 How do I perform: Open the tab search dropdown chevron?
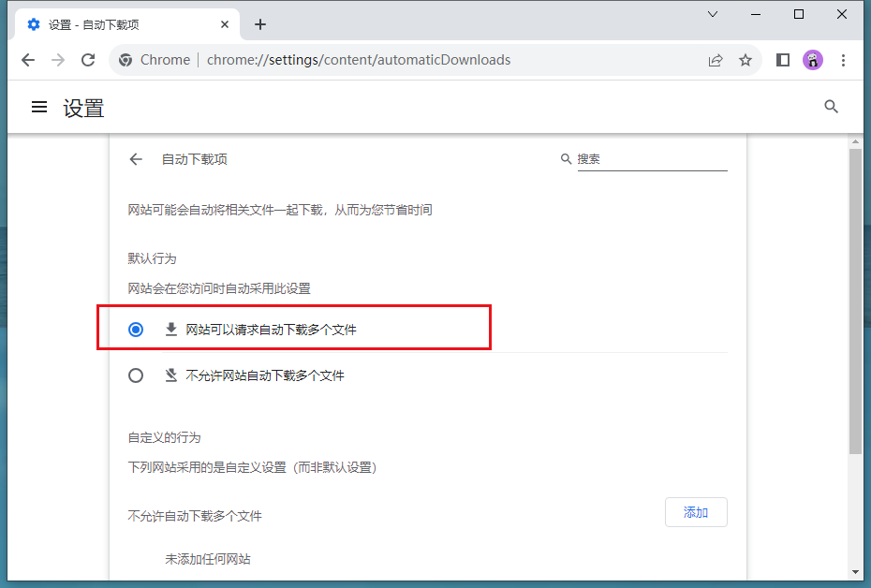click(713, 14)
